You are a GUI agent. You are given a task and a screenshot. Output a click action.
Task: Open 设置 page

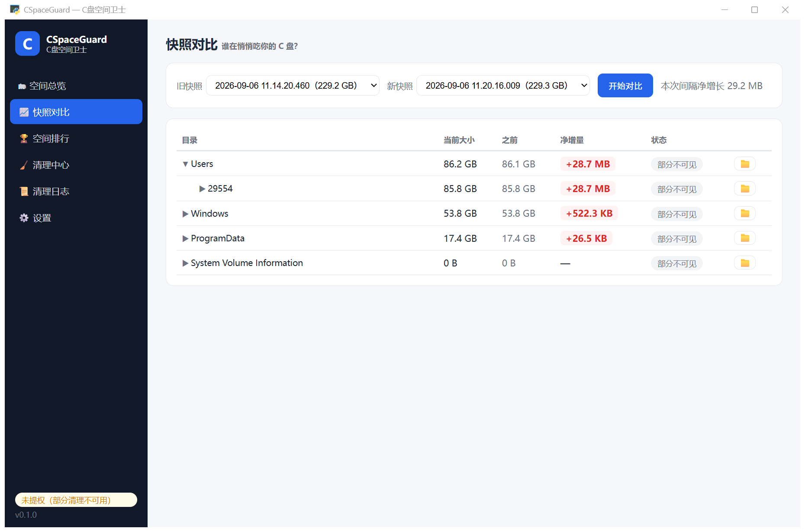76,218
